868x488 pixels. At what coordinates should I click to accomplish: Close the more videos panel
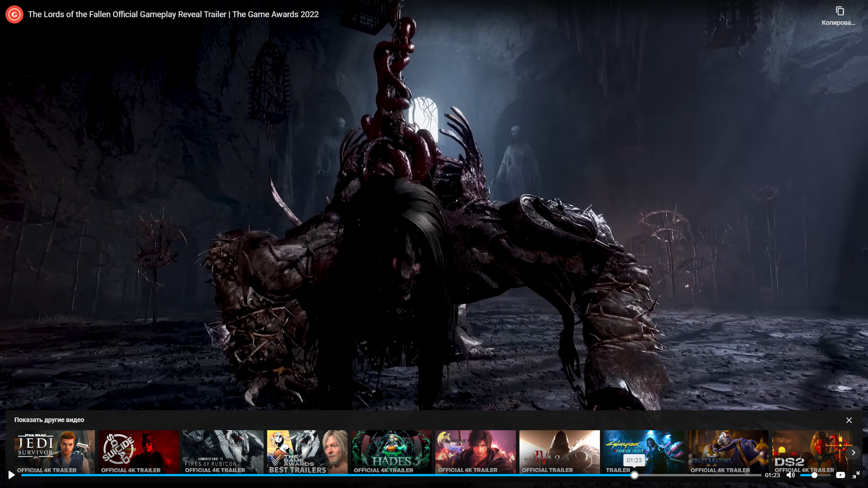849,420
